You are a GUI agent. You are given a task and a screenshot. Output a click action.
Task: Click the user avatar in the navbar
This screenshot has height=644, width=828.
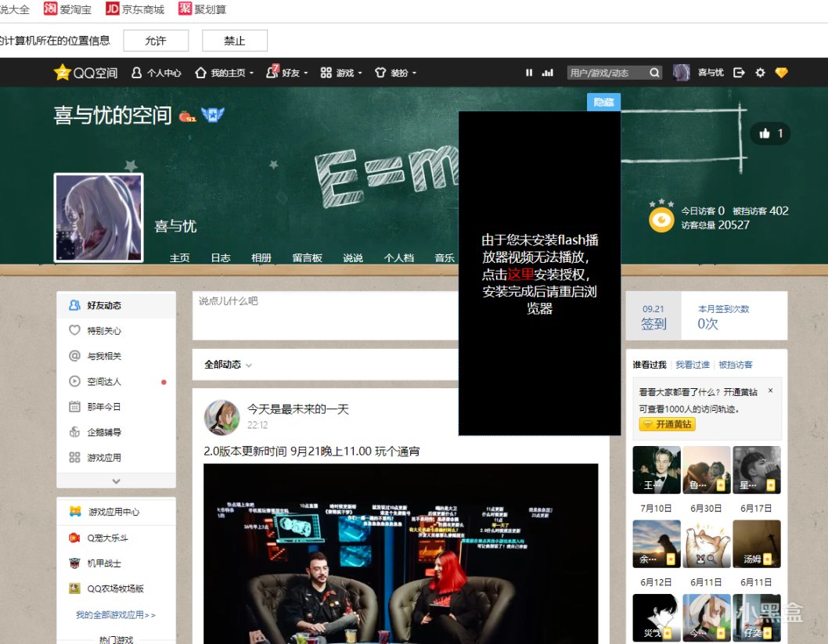pos(681,73)
